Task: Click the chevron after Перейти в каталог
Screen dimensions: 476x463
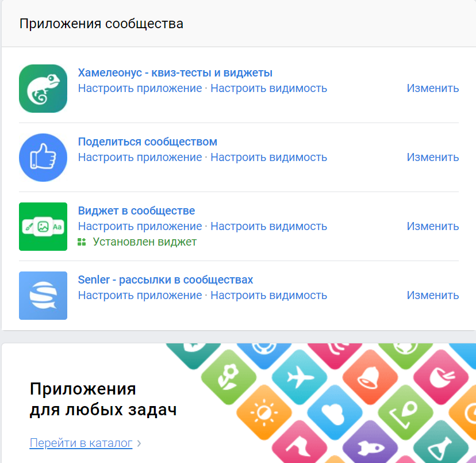Action: point(139,443)
